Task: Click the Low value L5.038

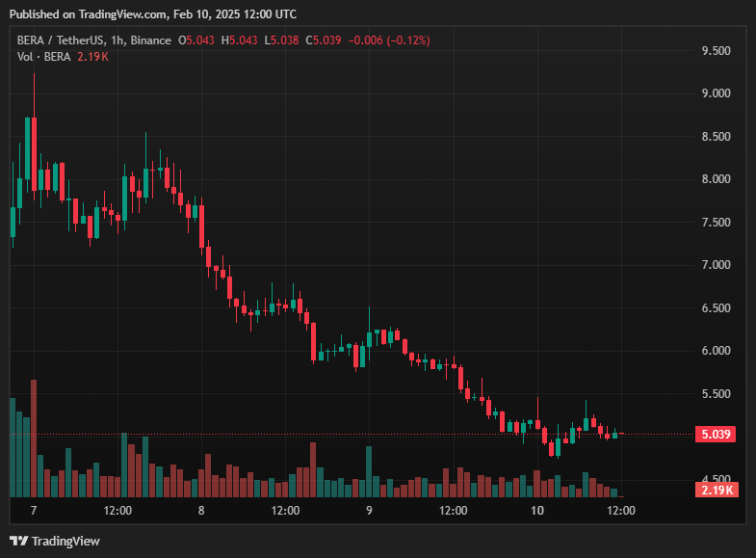Action: click(281, 40)
